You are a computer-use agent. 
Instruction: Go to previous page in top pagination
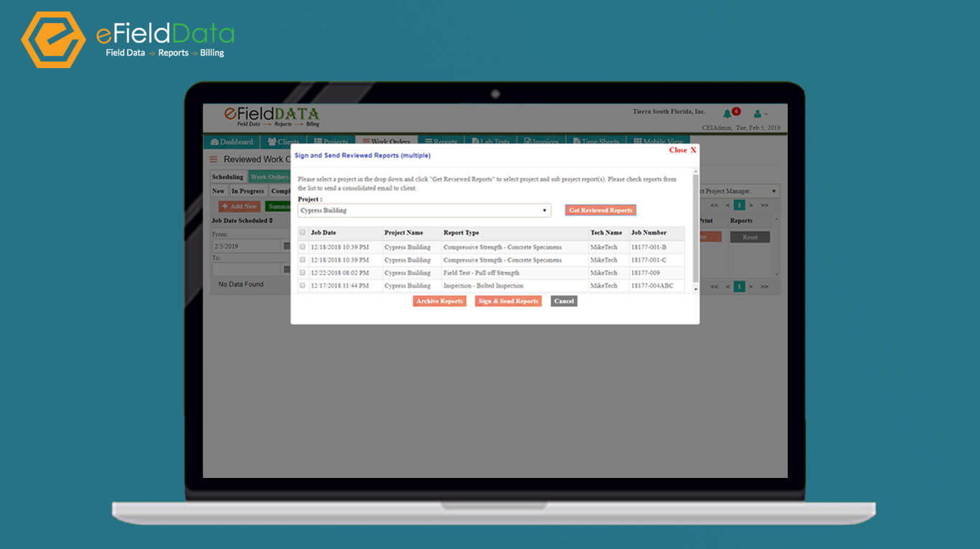[727, 205]
